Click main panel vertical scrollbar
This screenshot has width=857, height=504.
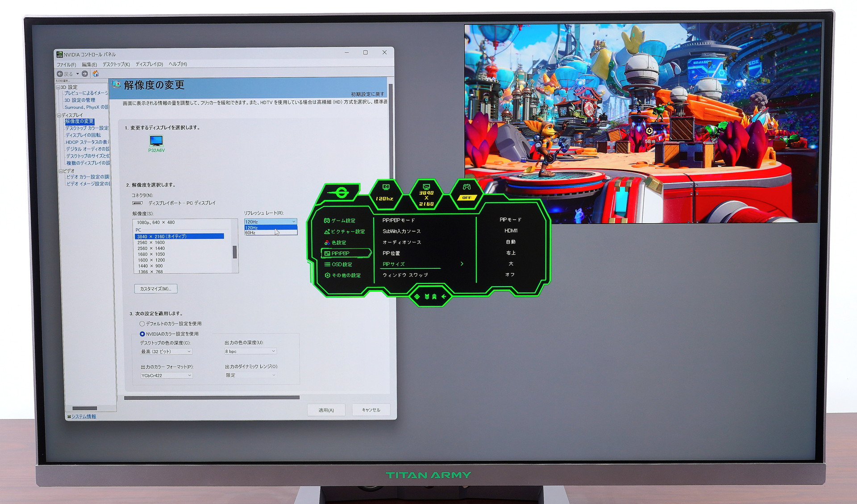pos(391,132)
